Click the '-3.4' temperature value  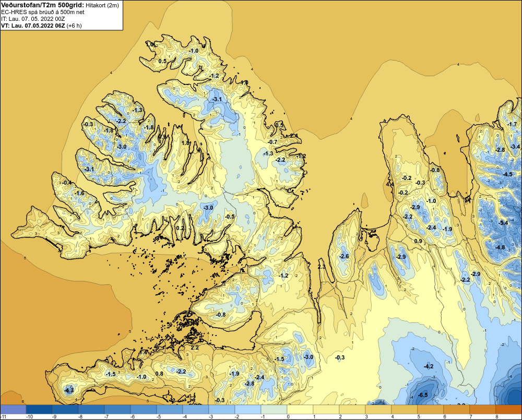(515, 147)
